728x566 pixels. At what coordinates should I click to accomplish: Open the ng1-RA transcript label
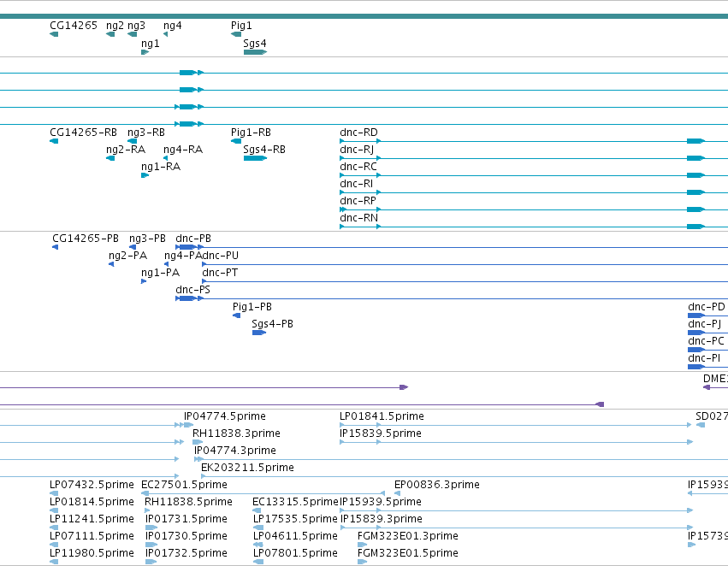click(161, 167)
